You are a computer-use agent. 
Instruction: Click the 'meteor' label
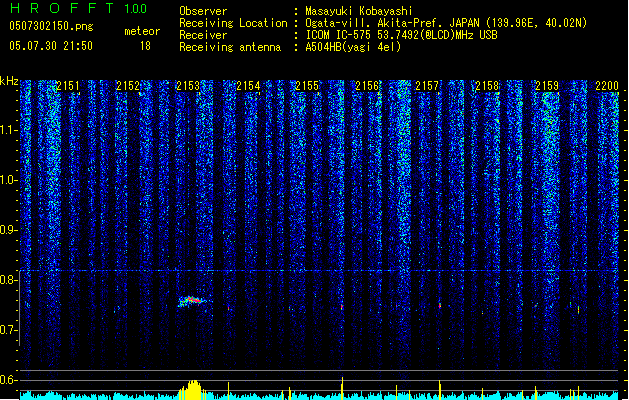142,31
